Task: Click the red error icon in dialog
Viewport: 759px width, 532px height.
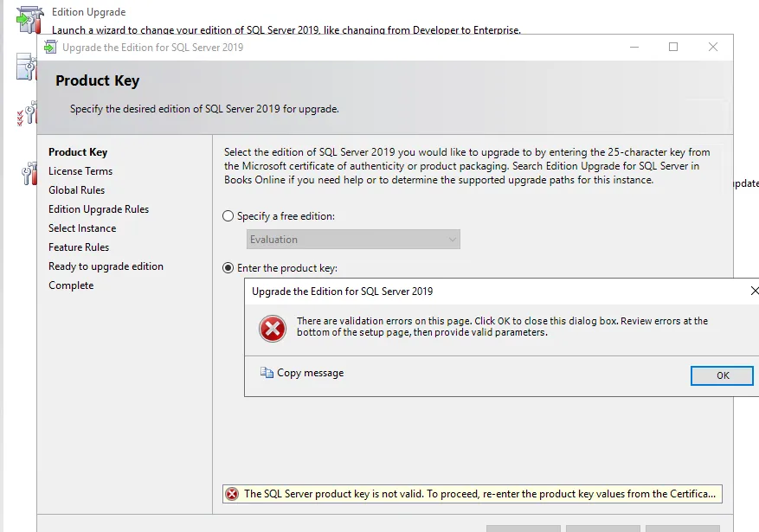Action: point(273,328)
